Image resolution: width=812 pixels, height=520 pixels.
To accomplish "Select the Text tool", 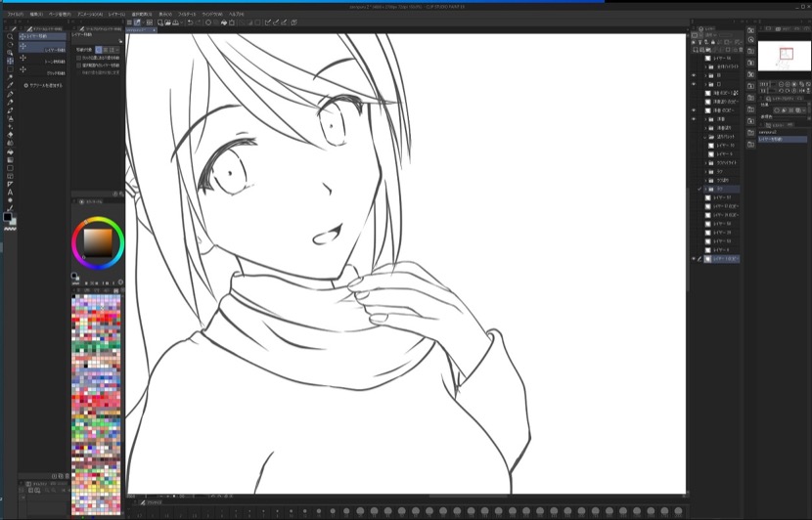I will 10,193.
